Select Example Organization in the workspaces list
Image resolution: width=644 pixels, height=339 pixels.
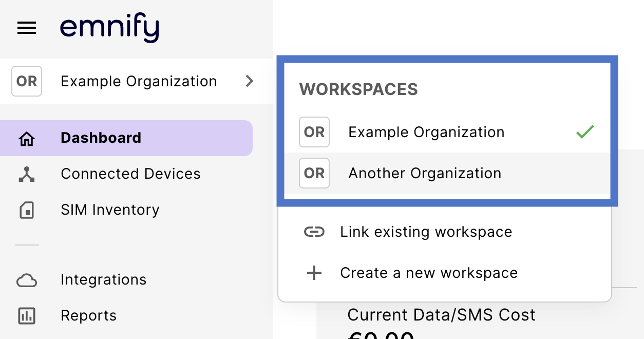pyautogui.click(x=426, y=133)
